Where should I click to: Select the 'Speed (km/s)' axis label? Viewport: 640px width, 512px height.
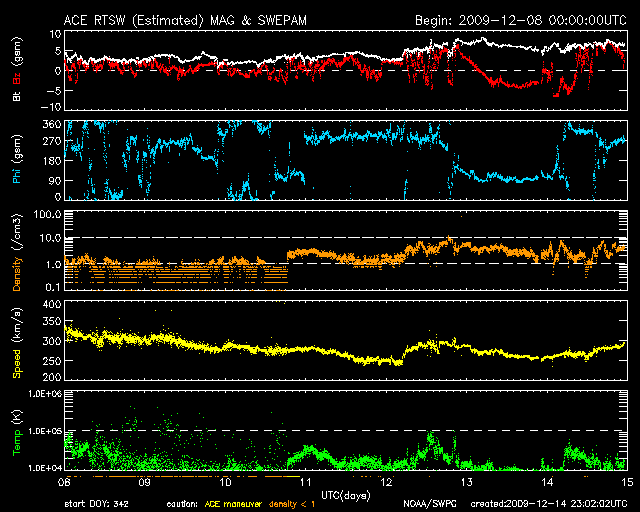(17, 343)
